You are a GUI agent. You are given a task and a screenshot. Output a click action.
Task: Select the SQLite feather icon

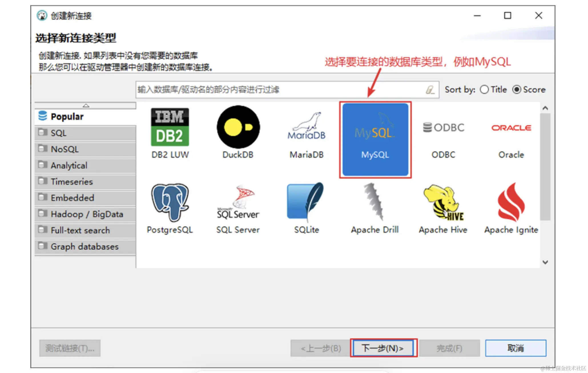(306, 202)
